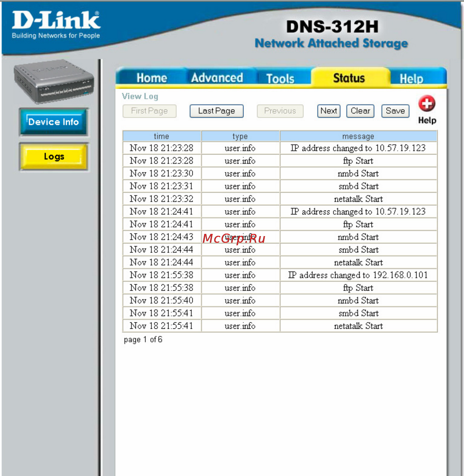Go to the Next log page
Screen dimensions: 464x476
pyautogui.click(x=329, y=111)
